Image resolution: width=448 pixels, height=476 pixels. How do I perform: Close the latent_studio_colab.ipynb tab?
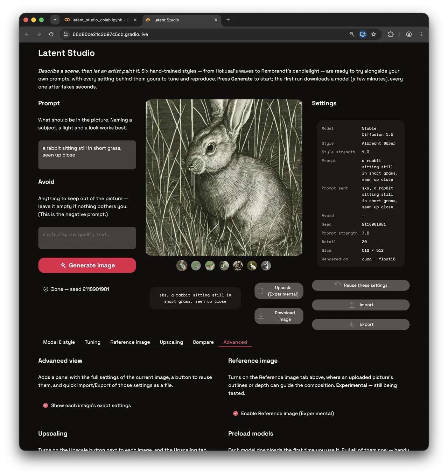[135, 20]
